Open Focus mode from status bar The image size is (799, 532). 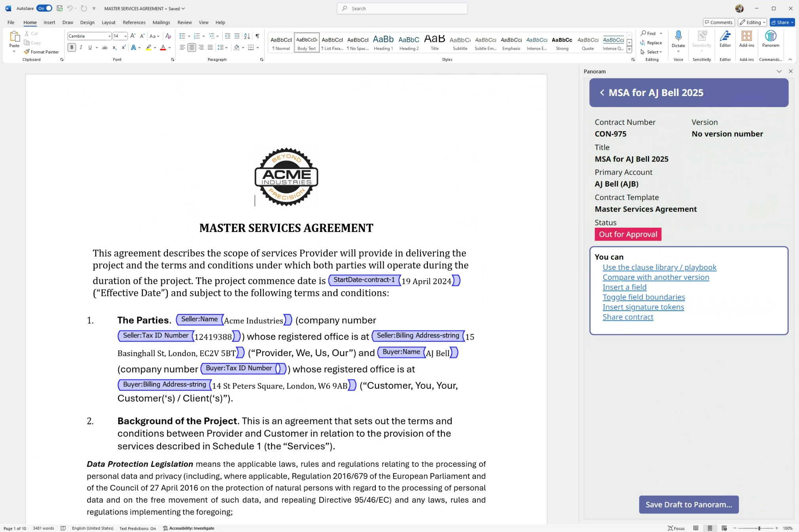(x=676, y=528)
